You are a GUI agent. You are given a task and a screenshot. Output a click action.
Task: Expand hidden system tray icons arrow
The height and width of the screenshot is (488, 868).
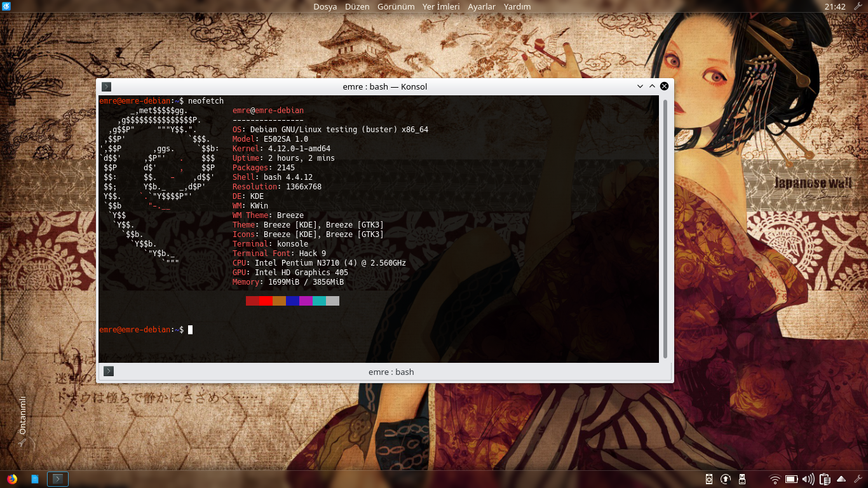(x=841, y=479)
